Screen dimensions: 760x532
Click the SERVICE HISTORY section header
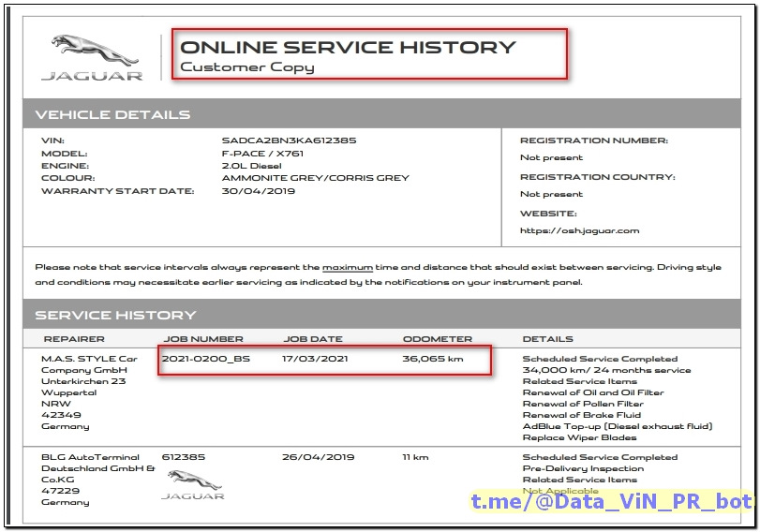tap(115, 316)
